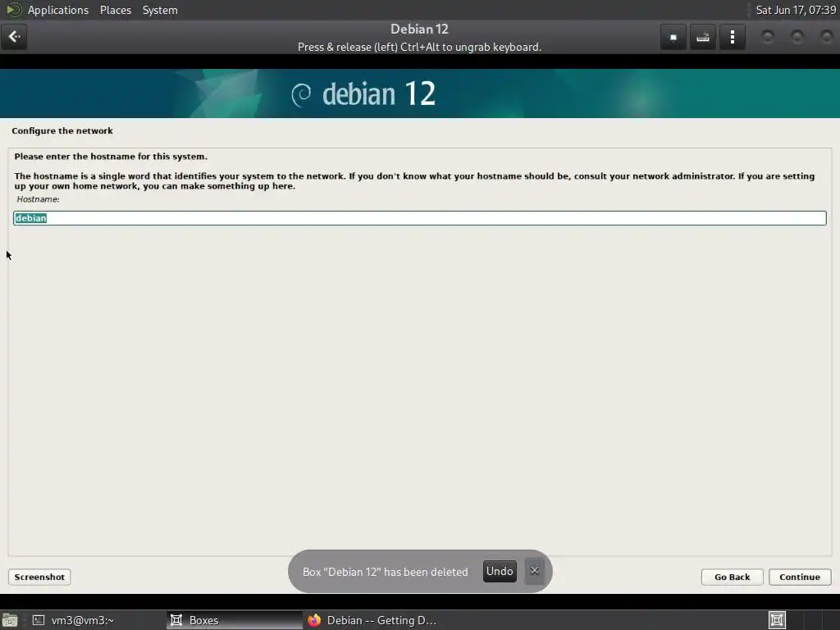Click the Hostname text field
This screenshot has height=630, width=840.
pos(419,218)
